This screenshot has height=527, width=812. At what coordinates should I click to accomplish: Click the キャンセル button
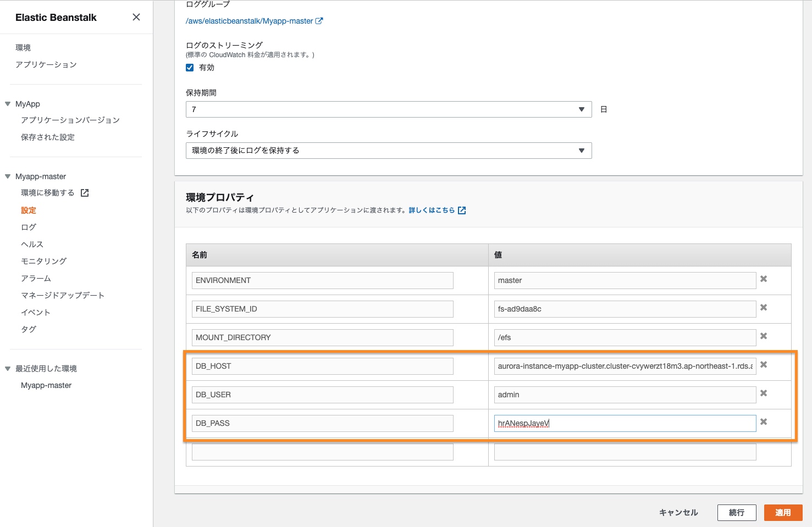[x=678, y=513]
